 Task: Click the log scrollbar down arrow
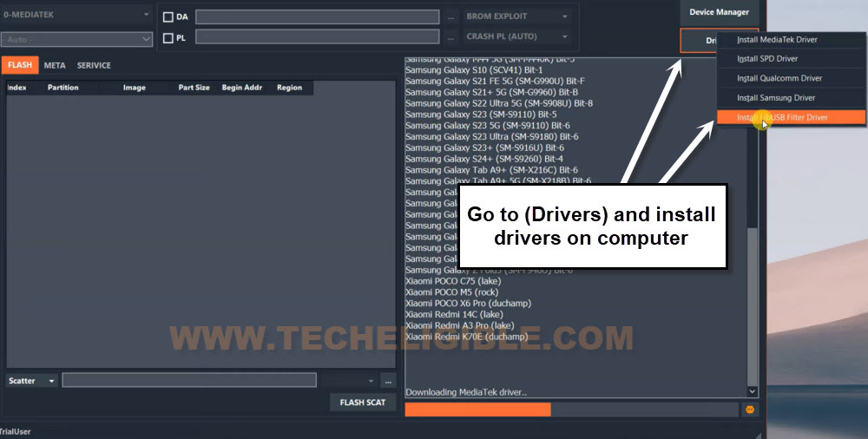pos(752,391)
